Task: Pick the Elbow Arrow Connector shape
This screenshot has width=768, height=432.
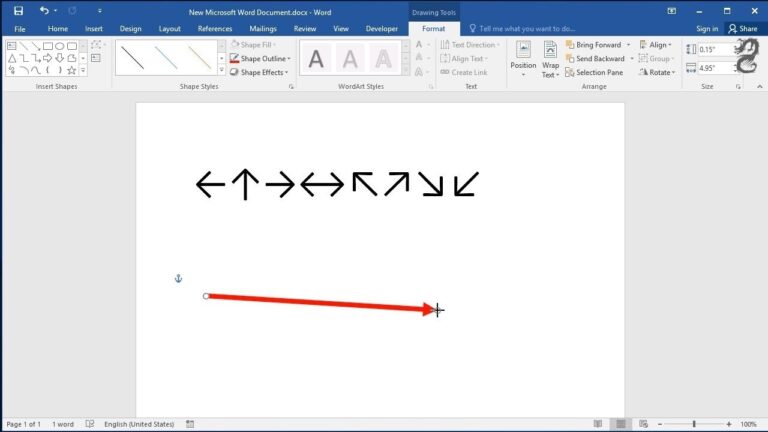Action: point(36,58)
